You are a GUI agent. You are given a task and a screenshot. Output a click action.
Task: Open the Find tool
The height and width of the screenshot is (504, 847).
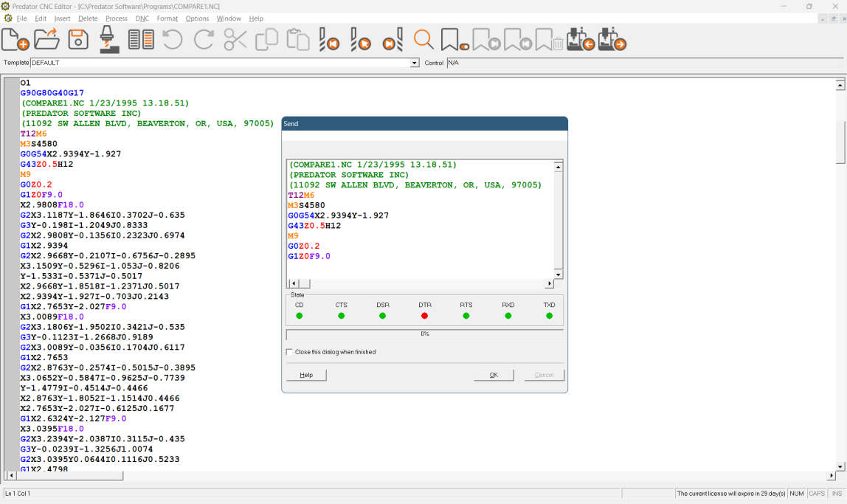click(423, 40)
